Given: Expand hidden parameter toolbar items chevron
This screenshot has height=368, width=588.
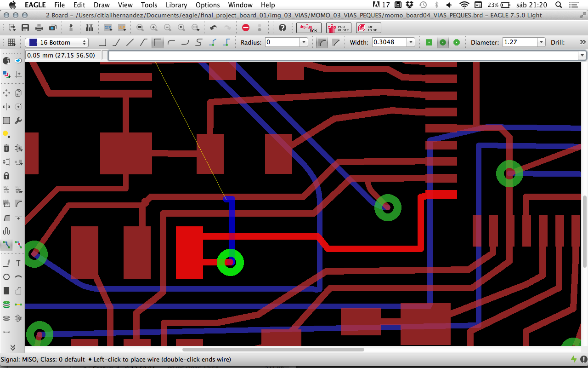Looking at the screenshot, I should (x=582, y=42).
